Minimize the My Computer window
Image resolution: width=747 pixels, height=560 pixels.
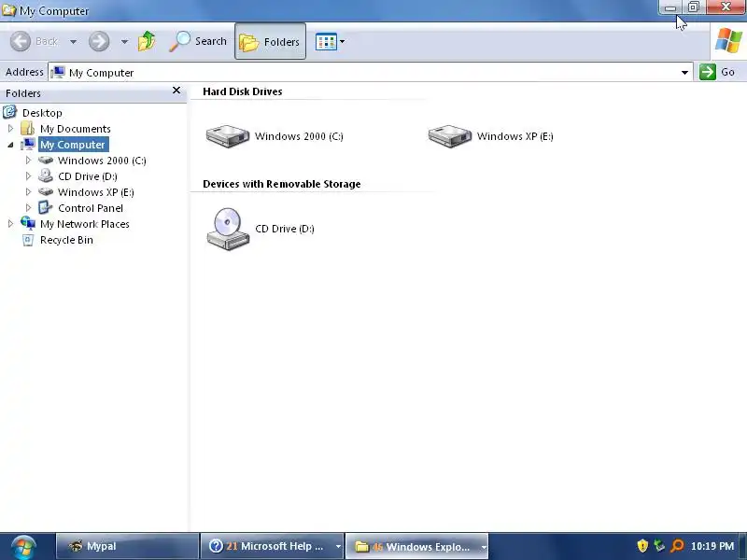(x=670, y=7)
